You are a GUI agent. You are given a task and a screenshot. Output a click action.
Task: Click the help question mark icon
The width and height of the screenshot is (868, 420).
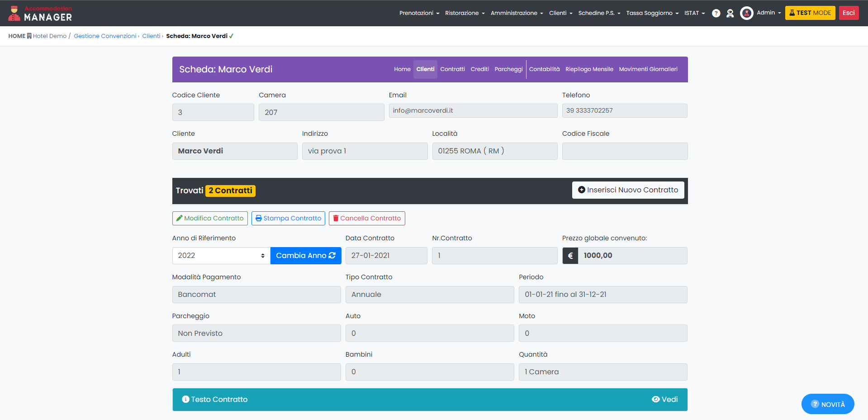pyautogui.click(x=716, y=13)
